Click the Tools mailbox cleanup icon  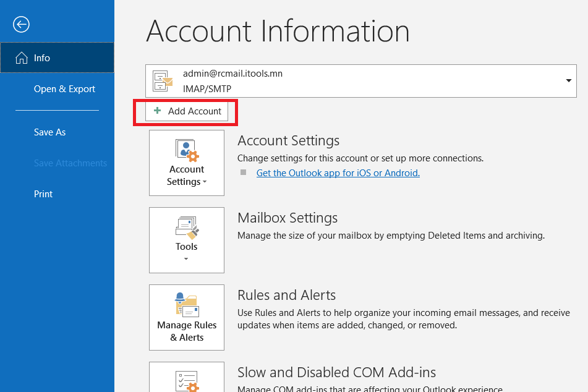click(187, 228)
